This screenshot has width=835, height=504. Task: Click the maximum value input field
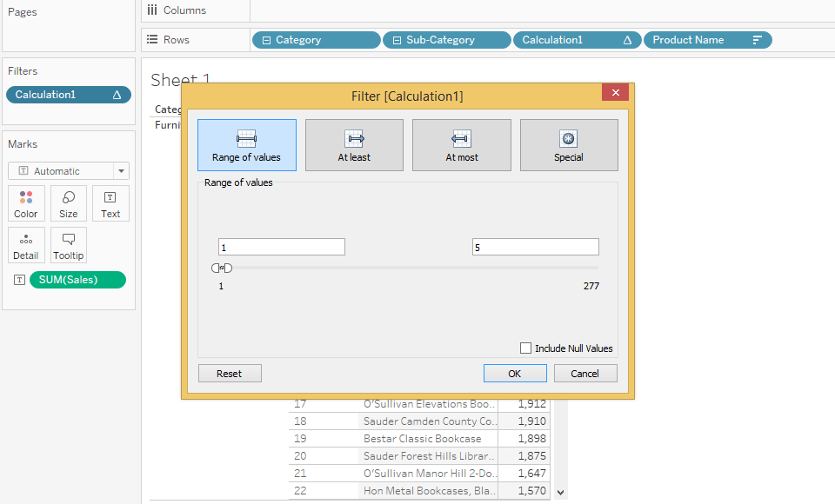535,248
